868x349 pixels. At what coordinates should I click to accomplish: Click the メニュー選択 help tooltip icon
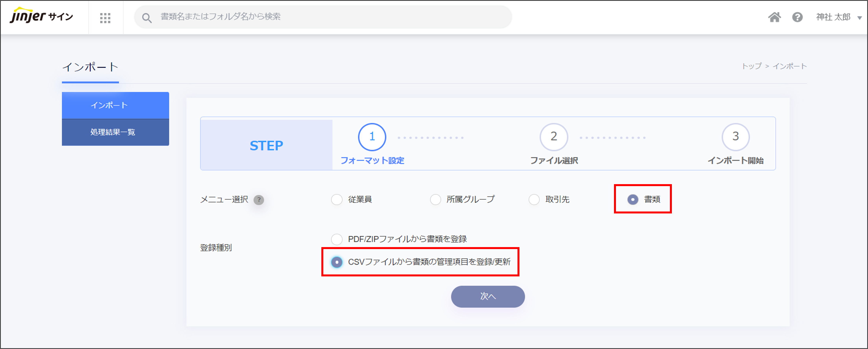click(258, 200)
